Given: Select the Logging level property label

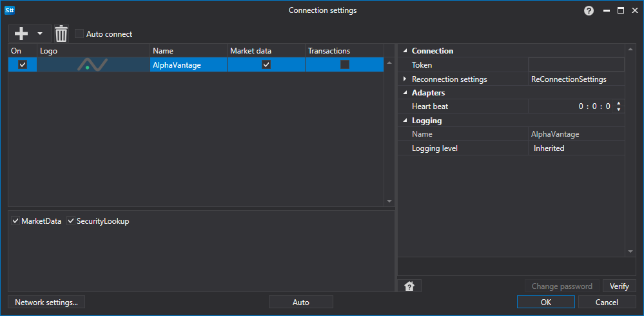Looking at the screenshot, I should (434, 148).
